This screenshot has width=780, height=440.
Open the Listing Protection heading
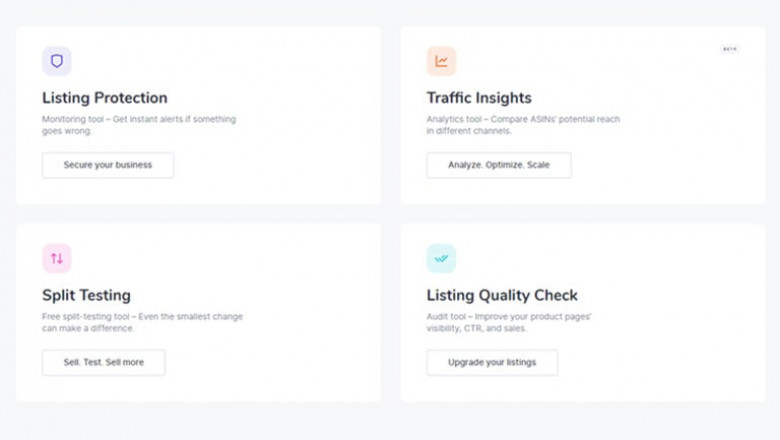(x=104, y=98)
